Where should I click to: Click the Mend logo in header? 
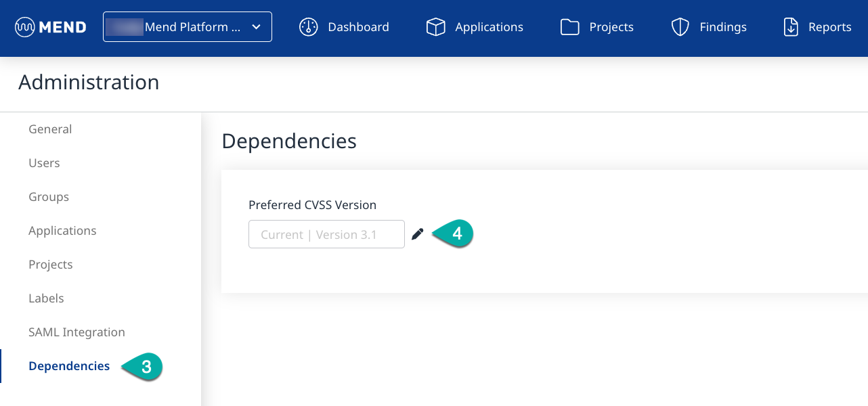pos(51,27)
